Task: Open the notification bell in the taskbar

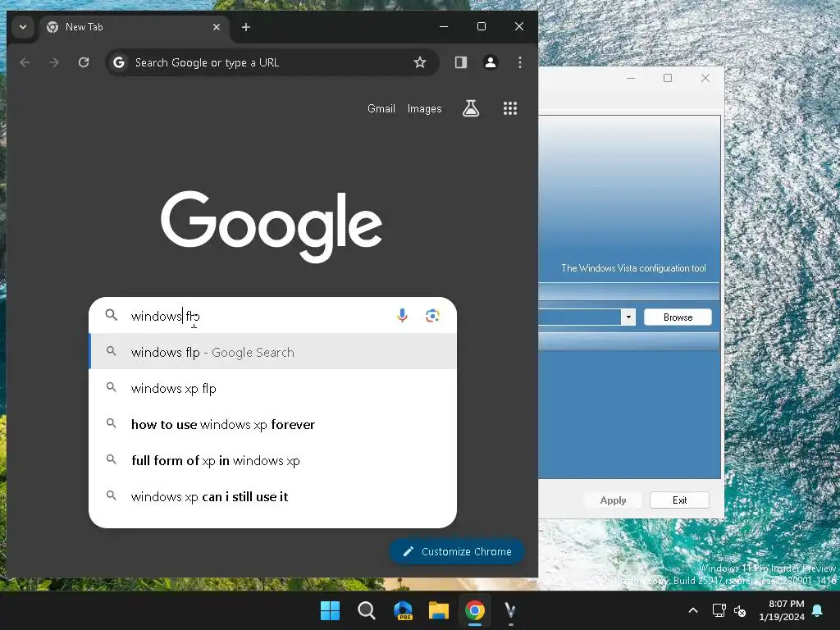Action: tap(818, 610)
